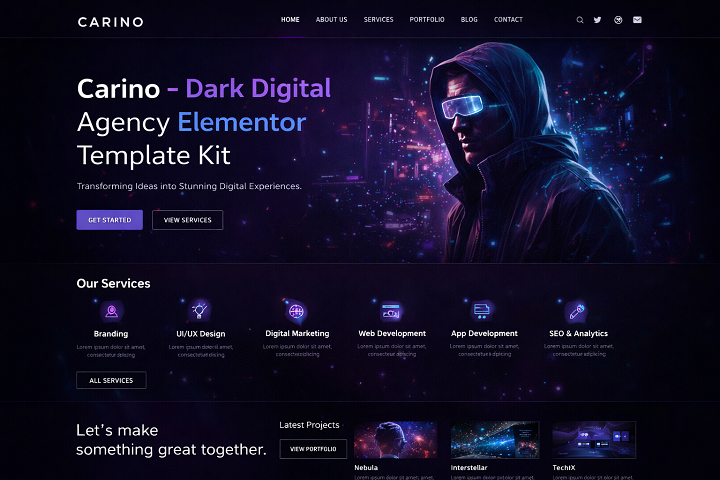The height and width of the screenshot is (480, 720).
Task: Click the SEO & Analytics icon
Action: 577,312
